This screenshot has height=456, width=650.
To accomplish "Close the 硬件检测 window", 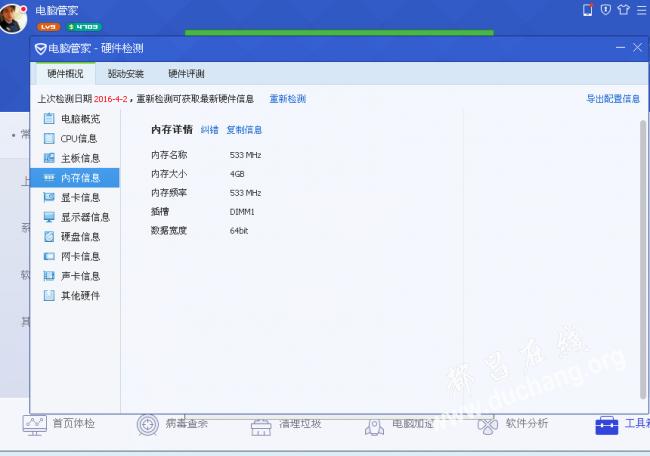I will 638,48.
